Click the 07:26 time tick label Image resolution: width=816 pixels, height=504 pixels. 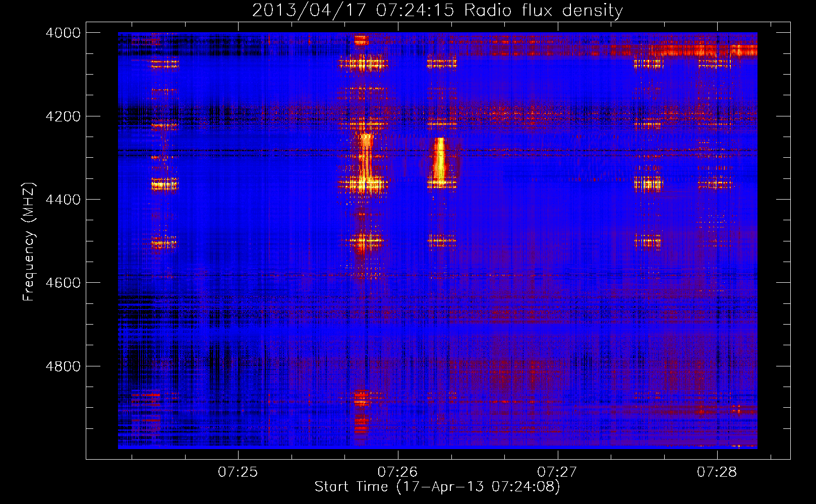tap(398, 472)
